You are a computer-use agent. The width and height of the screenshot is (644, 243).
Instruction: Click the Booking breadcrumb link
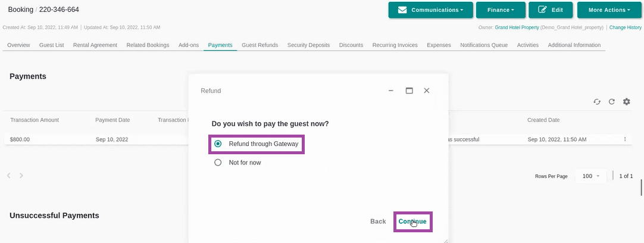coord(21,9)
